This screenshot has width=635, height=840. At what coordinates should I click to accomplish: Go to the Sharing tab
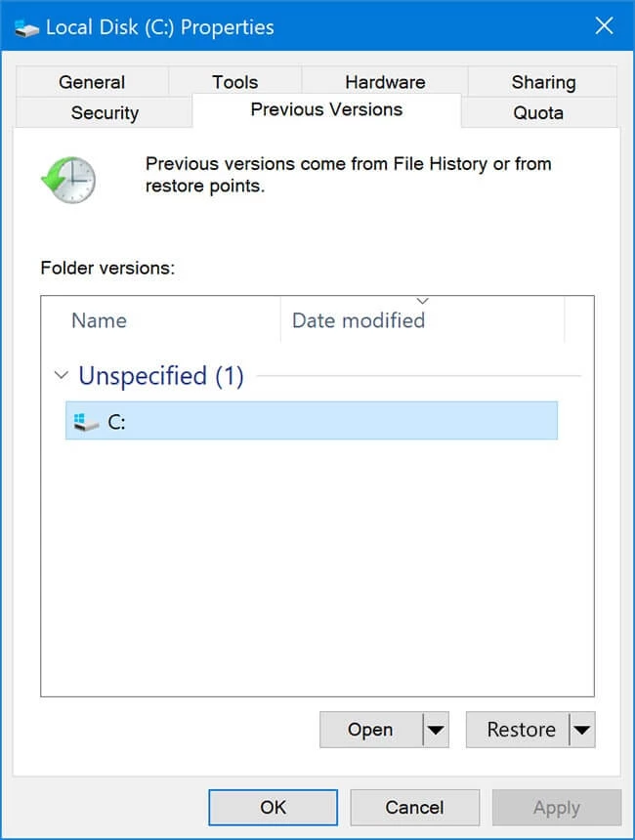pyautogui.click(x=543, y=82)
